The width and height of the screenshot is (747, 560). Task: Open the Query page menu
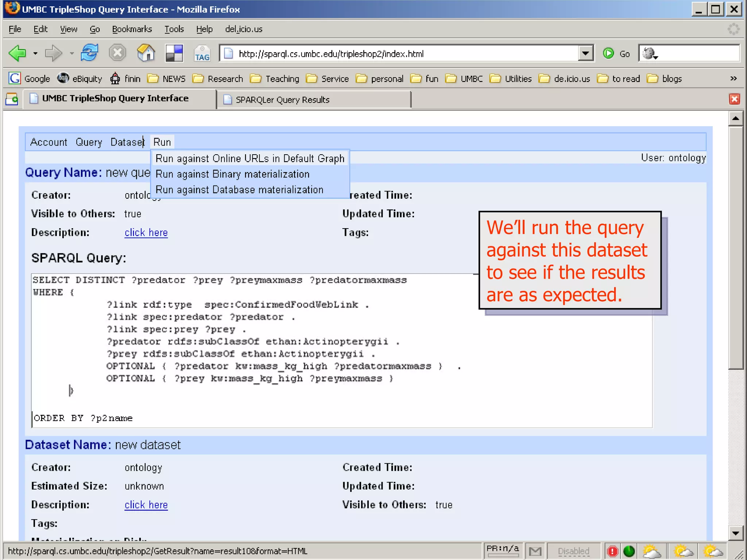(89, 142)
